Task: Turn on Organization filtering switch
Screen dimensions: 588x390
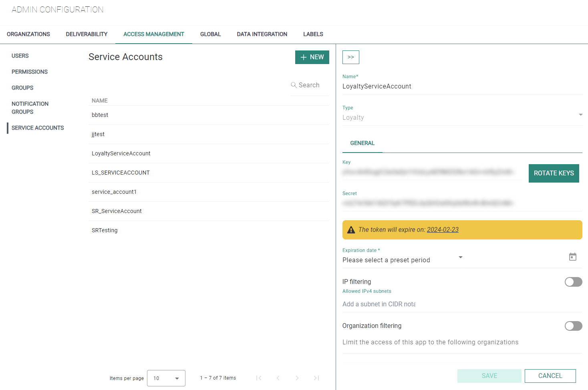Action: click(x=573, y=326)
